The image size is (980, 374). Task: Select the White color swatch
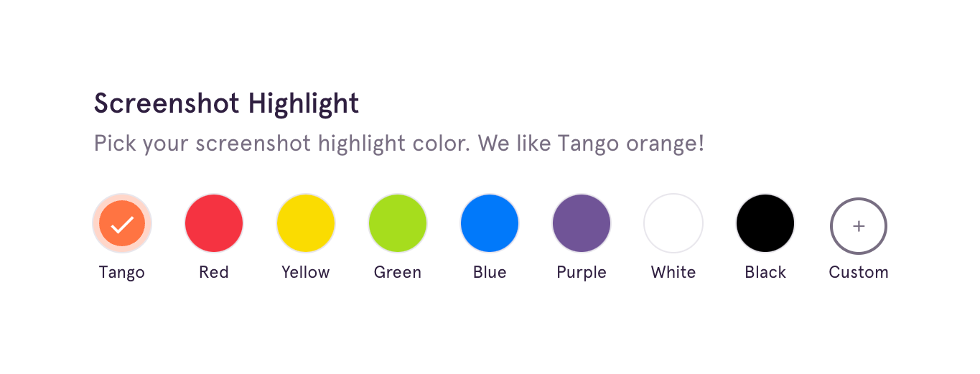pos(673,223)
